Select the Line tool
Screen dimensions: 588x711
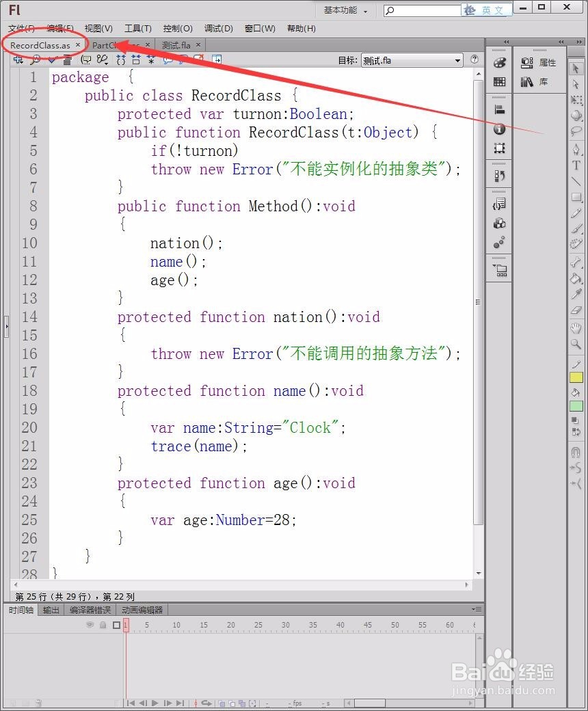point(576,181)
